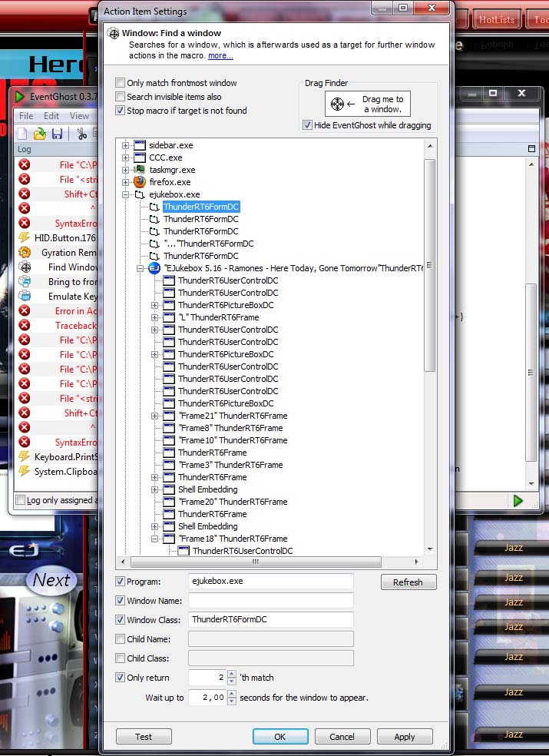This screenshot has width=549, height=756.
Task: Open the more... link in description
Action: click(x=220, y=55)
